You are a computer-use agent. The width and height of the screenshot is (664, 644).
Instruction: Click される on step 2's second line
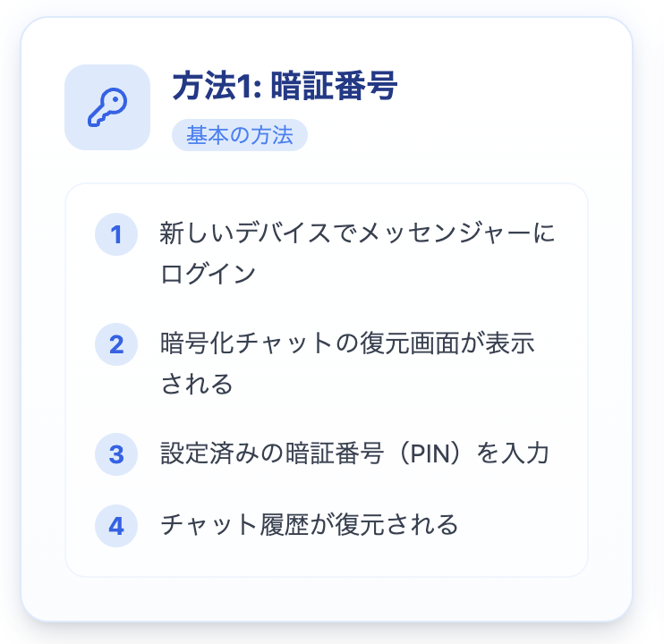tap(197, 383)
